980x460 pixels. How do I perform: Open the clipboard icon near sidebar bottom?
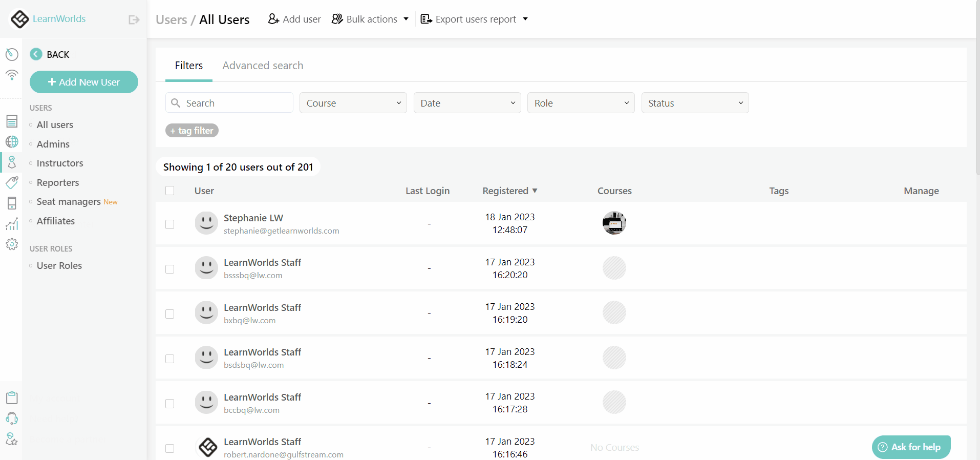coord(12,398)
